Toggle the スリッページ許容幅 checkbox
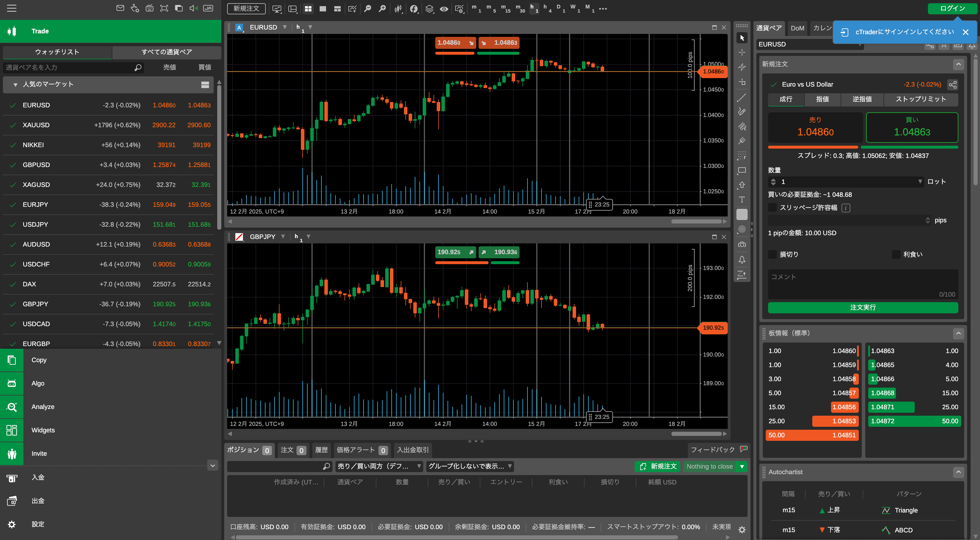The height and width of the screenshot is (540, 980). click(772, 207)
